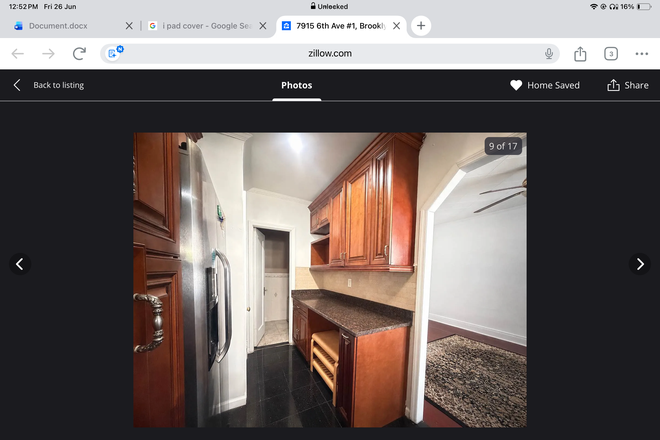Toggle Home Saved heart icon
Screen dimensions: 660x440
(x=516, y=85)
